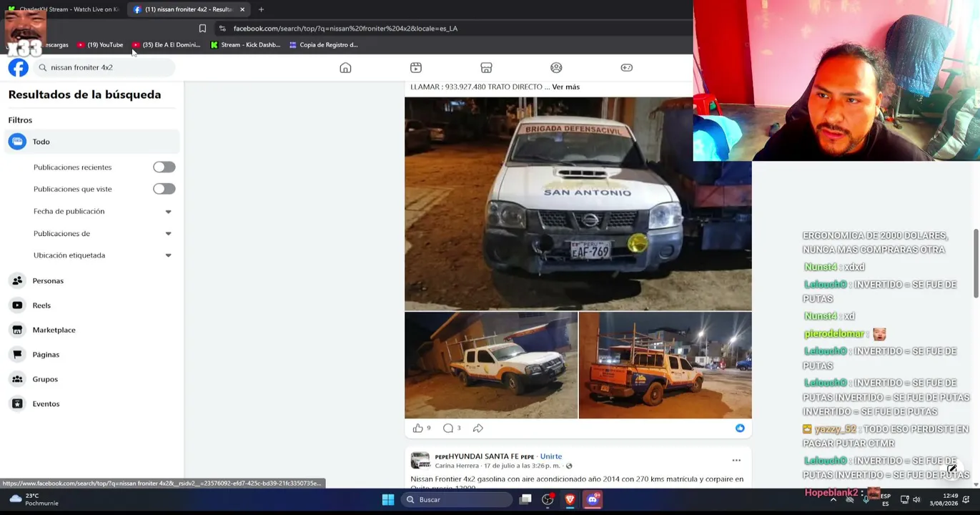Screen dimensions: 980x515
Task: Open site settings icon beside the URL
Action: coord(222,29)
